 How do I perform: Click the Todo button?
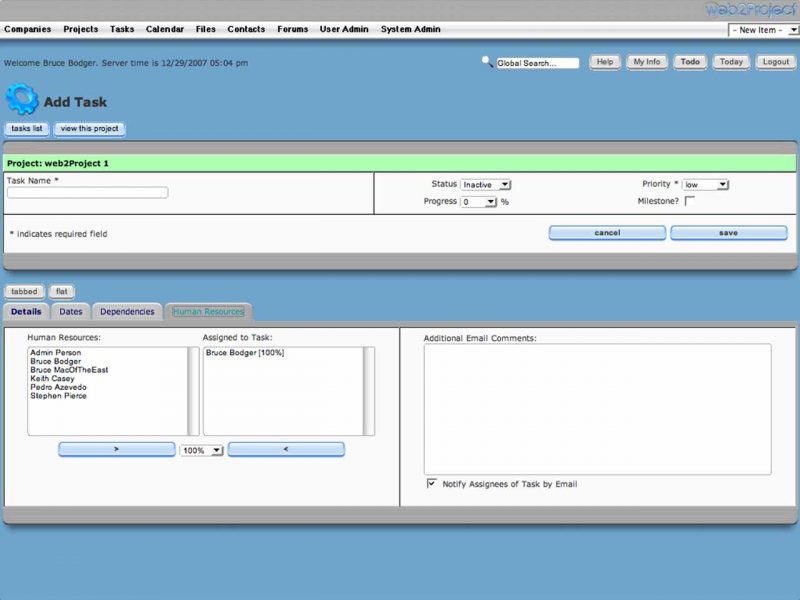[x=690, y=61]
